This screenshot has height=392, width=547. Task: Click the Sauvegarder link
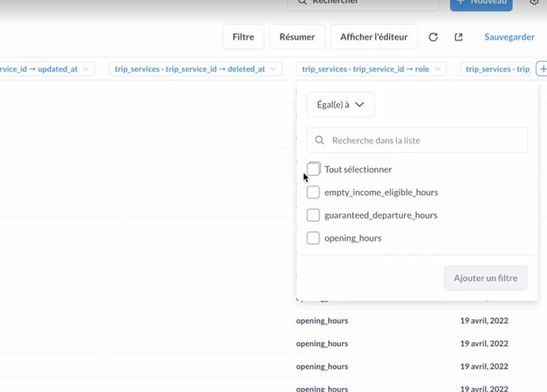point(509,37)
